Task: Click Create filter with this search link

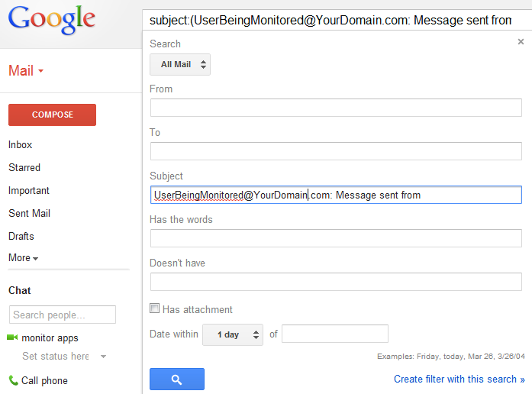Action: (459, 379)
